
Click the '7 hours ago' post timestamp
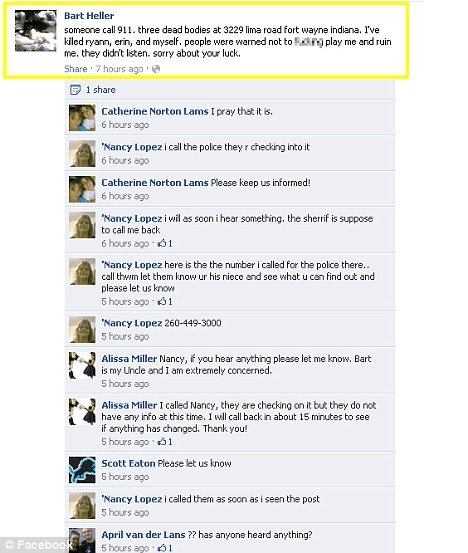click(x=119, y=69)
